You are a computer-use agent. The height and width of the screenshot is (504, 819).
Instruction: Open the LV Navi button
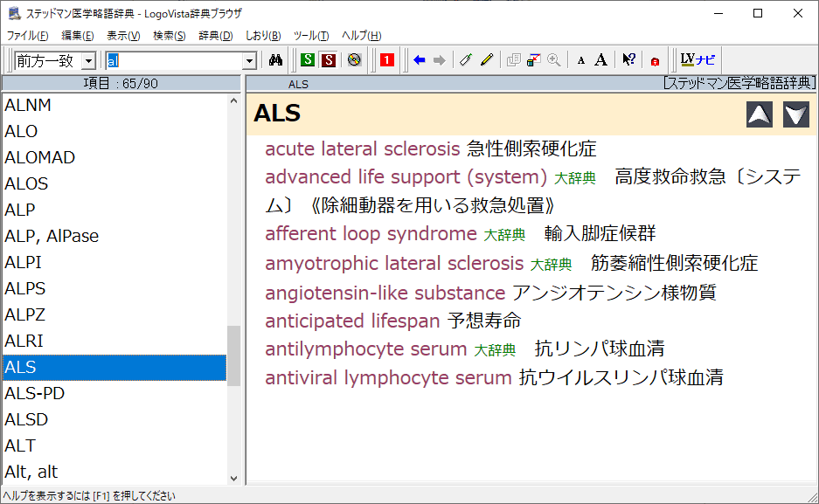click(698, 59)
